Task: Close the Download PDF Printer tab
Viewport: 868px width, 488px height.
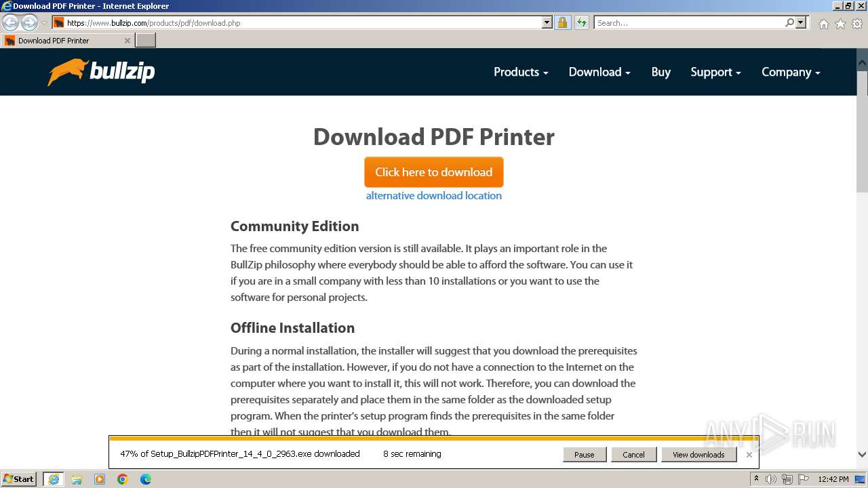Action: coord(127,41)
